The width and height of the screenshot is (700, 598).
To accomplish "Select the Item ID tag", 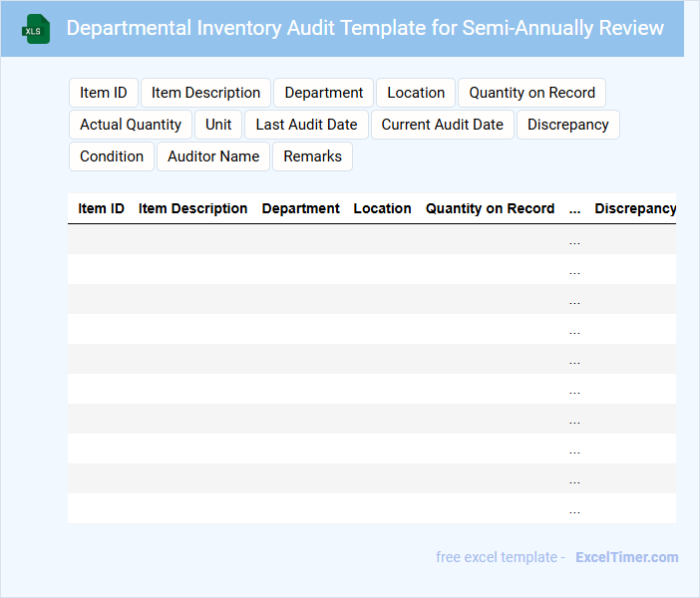I will [104, 93].
